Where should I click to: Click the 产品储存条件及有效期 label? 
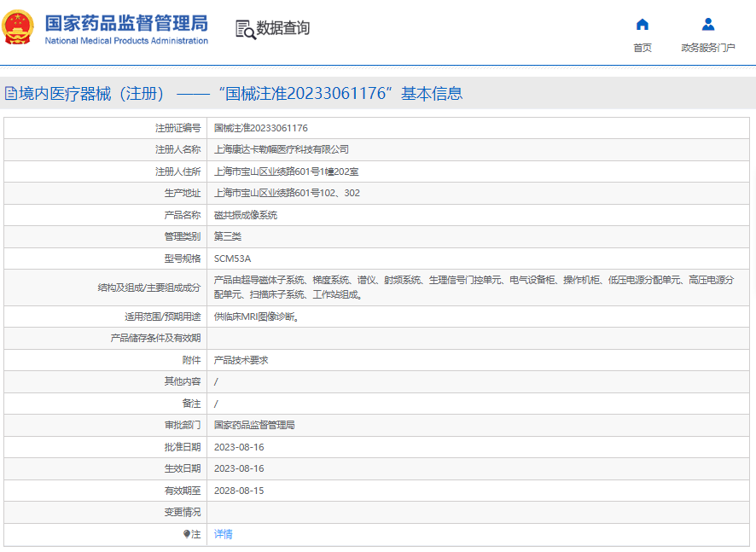pos(155,338)
